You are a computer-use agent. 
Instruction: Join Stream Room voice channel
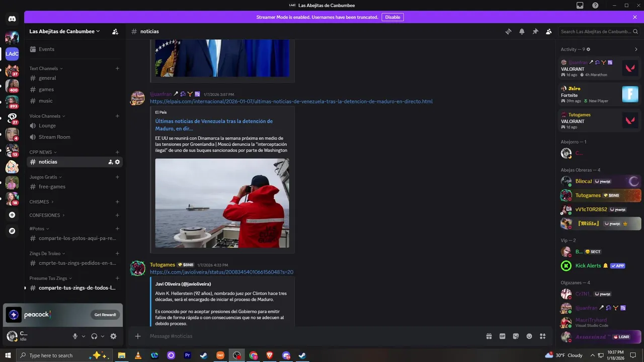74,137
